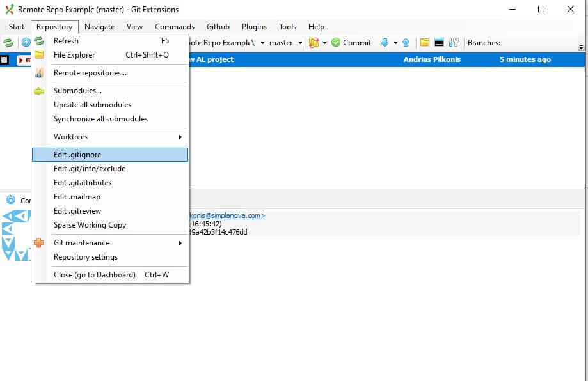Select Close (go to Dashboard)
This screenshot has width=588, height=381.
pos(110,275)
